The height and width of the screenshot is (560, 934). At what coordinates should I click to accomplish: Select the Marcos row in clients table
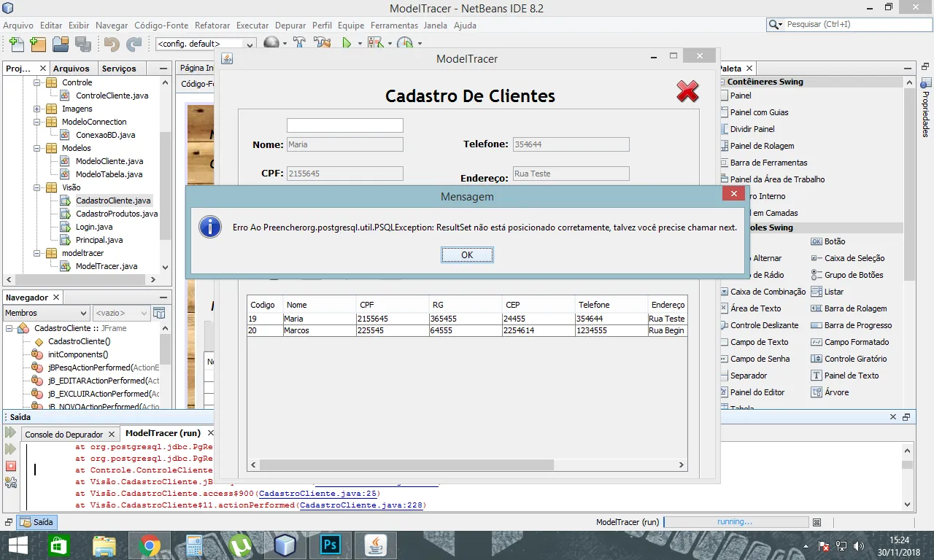click(x=467, y=330)
